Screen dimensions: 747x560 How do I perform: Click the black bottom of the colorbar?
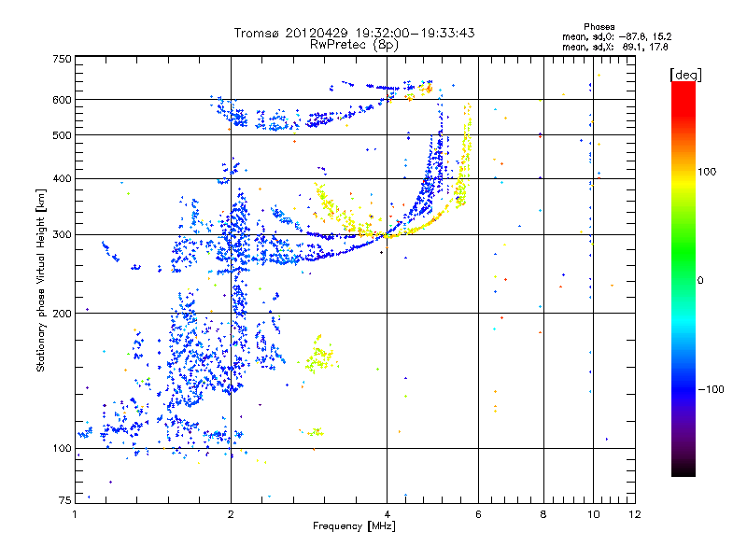[684, 469]
